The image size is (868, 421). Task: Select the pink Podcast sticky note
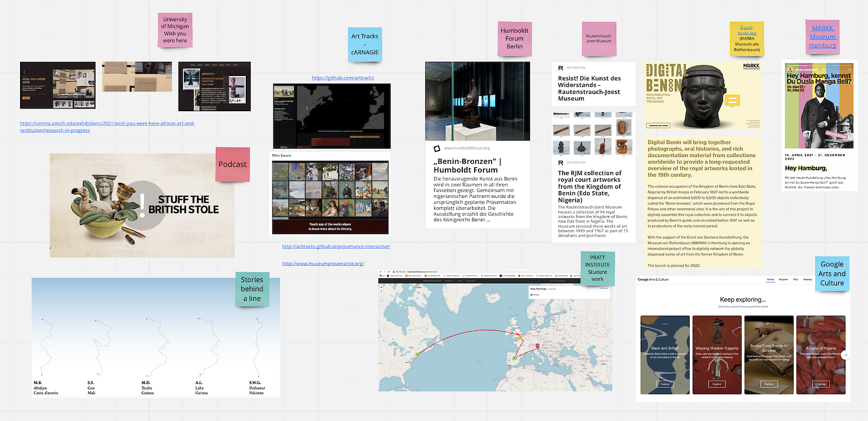[232, 164]
